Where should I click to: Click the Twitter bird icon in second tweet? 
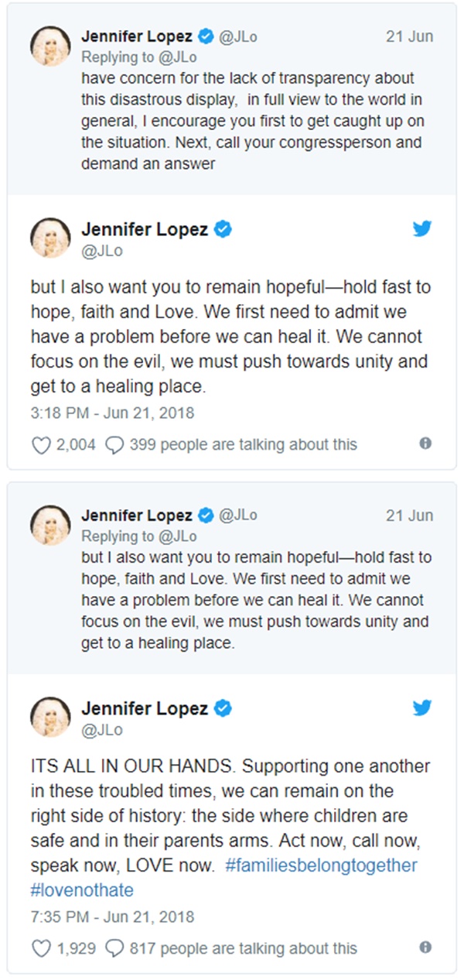point(421,708)
